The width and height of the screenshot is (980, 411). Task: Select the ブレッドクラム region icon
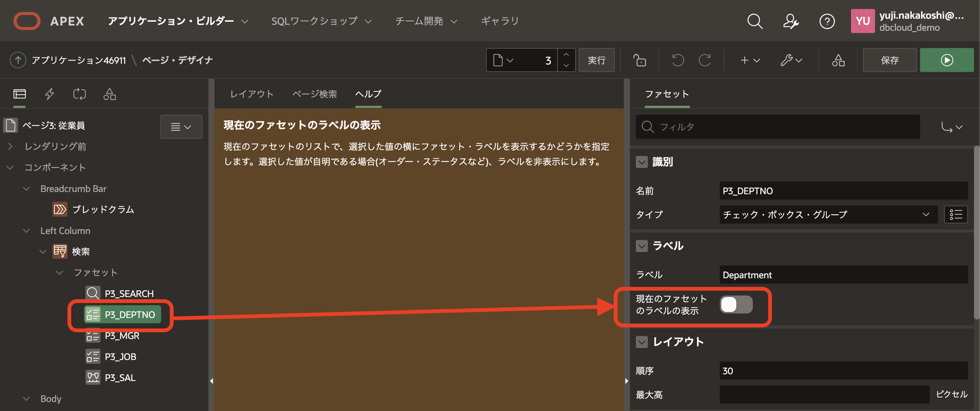tap(60, 209)
